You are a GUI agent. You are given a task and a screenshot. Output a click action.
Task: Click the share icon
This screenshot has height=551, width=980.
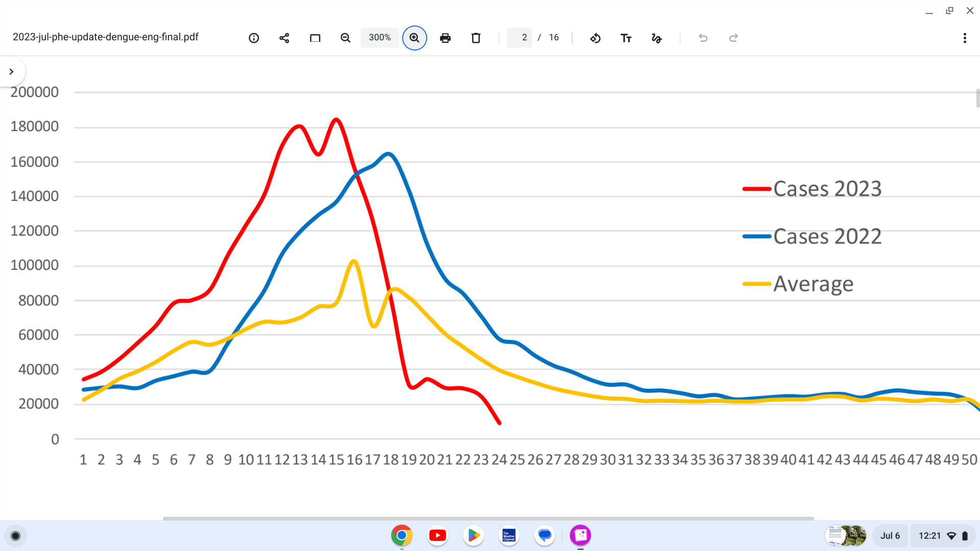(x=284, y=38)
